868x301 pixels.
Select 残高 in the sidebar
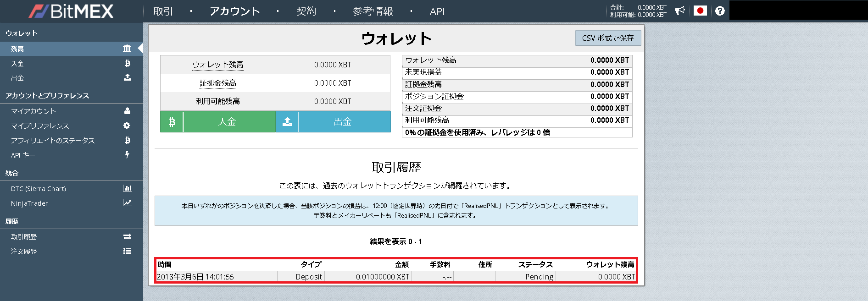pyautogui.click(x=72, y=49)
